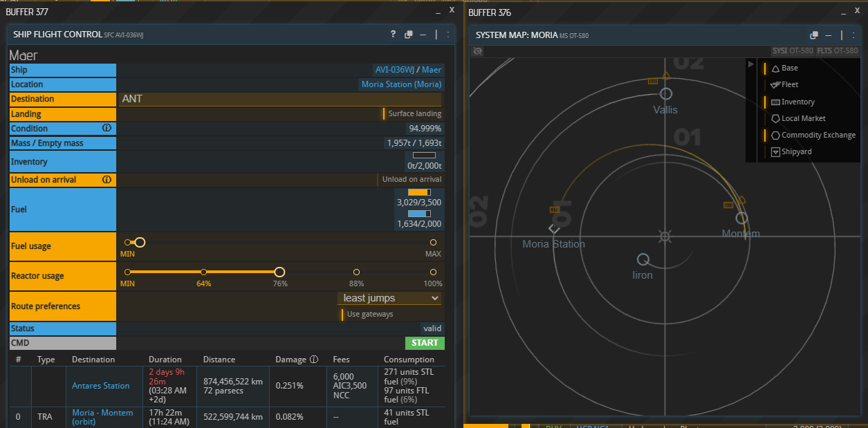Click the Unload on arrival info icon
Screen dimensions: 868x428
[x=107, y=180]
